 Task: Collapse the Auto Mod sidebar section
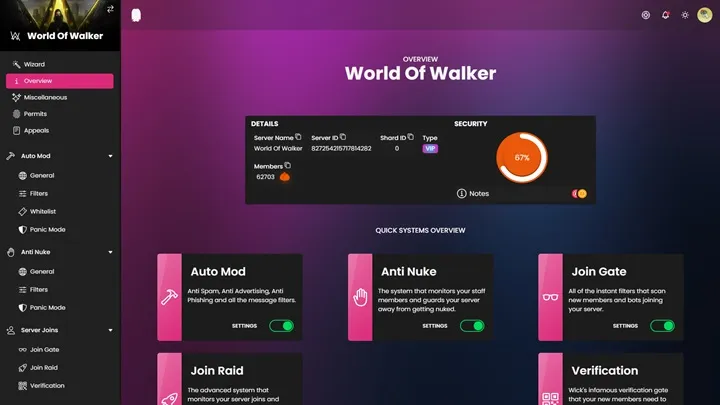pyautogui.click(x=109, y=156)
